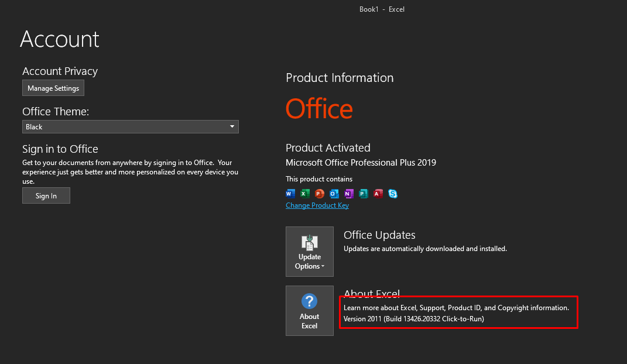Viewport: 627px width, 364px height.
Task: Click Sign In to Office button
Action: [46, 196]
